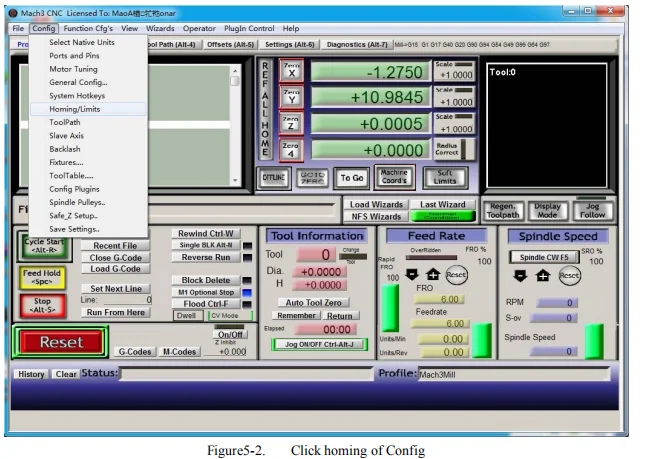Toggle Z Inhibit On/Off
This screenshot has width=648, height=459.
(230, 335)
